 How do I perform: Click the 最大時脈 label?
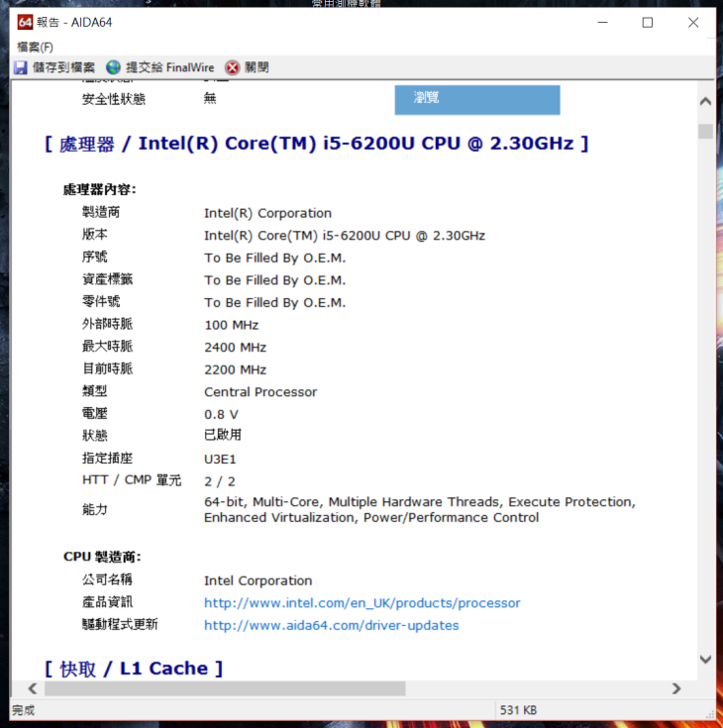[107, 346]
